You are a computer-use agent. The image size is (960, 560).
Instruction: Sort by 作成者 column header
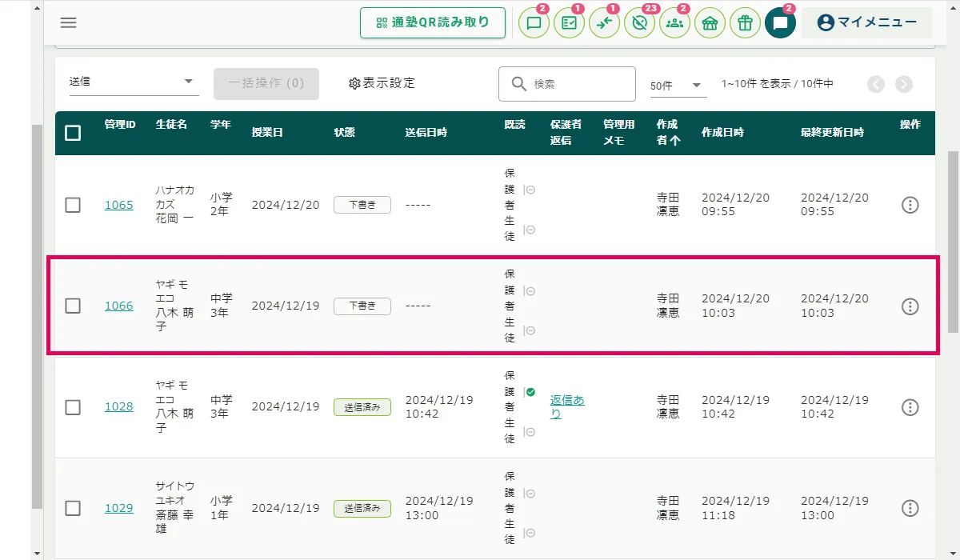(x=668, y=133)
